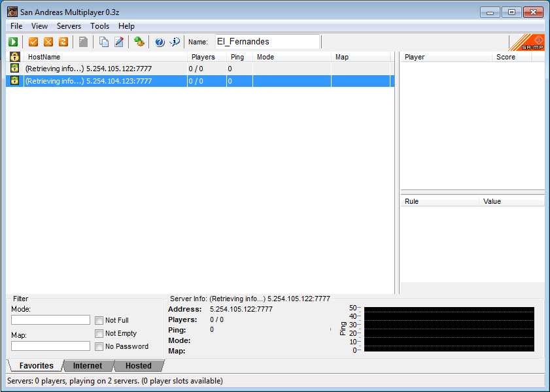The width and height of the screenshot is (550, 392).
Task: Open the Tools menu
Action: click(x=99, y=26)
